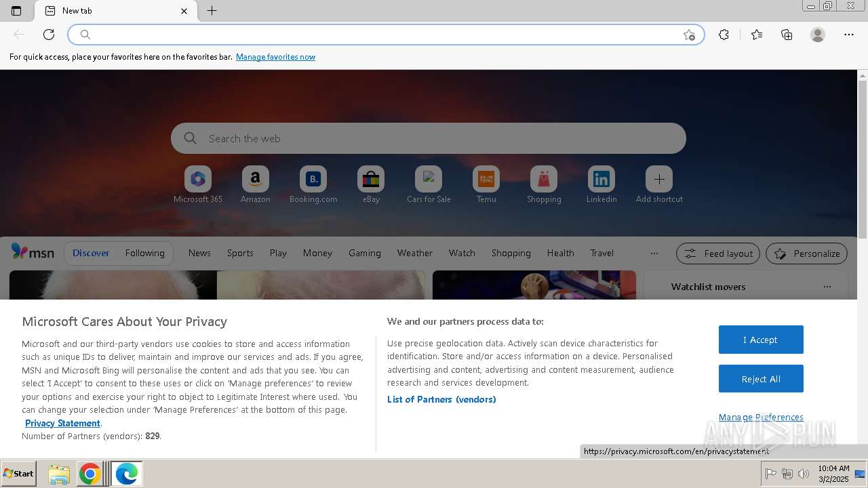This screenshot has height=488, width=868.
Task: Open the Cars for Sale shortcut
Action: click(x=429, y=184)
